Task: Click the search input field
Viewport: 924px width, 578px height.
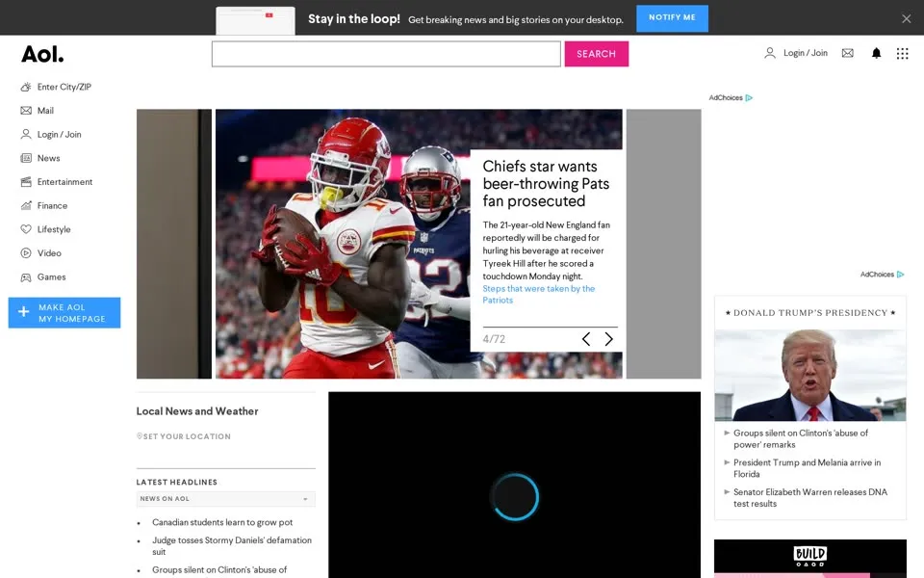Action: pos(386,54)
